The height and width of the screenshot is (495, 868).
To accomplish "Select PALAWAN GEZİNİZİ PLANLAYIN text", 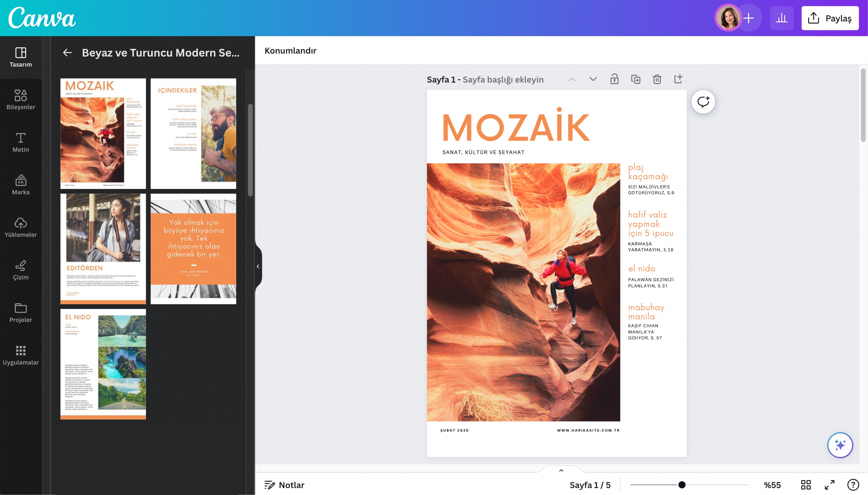I will click(651, 282).
